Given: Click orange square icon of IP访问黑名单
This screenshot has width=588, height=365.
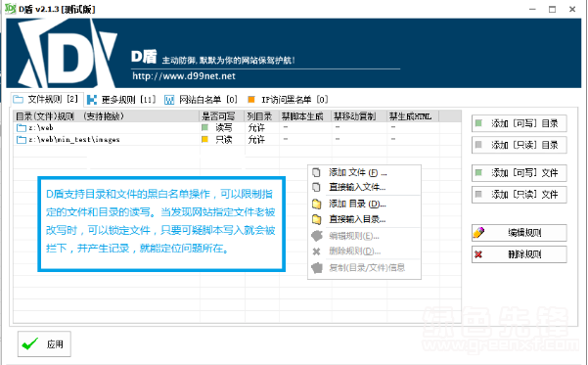Looking at the screenshot, I should (251, 100).
